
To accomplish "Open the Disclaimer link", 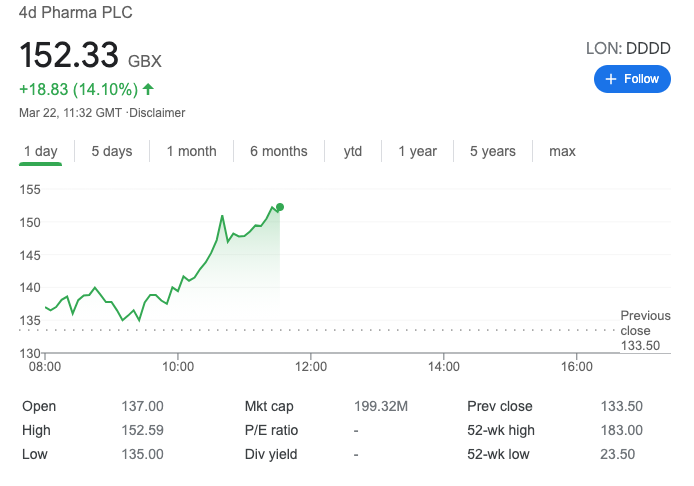I will point(157,113).
